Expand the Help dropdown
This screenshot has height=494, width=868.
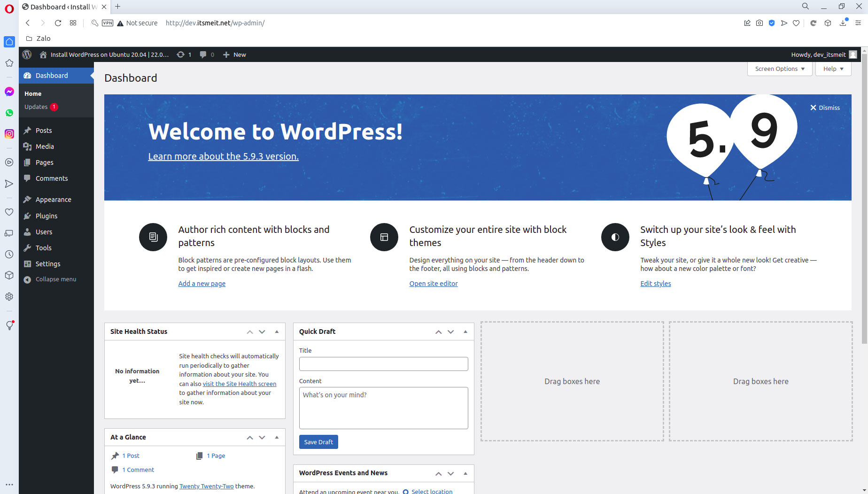tap(833, 69)
